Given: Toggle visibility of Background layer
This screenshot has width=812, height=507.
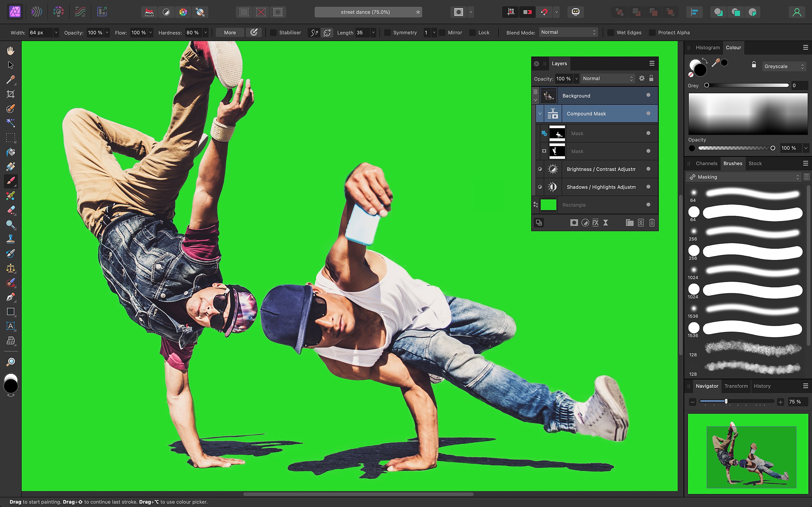Looking at the screenshot, I should [648, 95].
